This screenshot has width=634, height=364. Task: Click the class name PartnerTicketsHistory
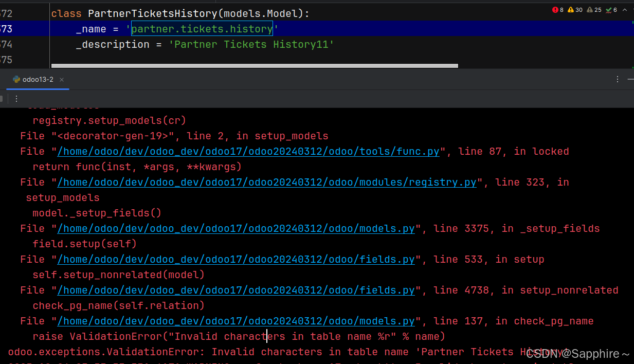153,14
